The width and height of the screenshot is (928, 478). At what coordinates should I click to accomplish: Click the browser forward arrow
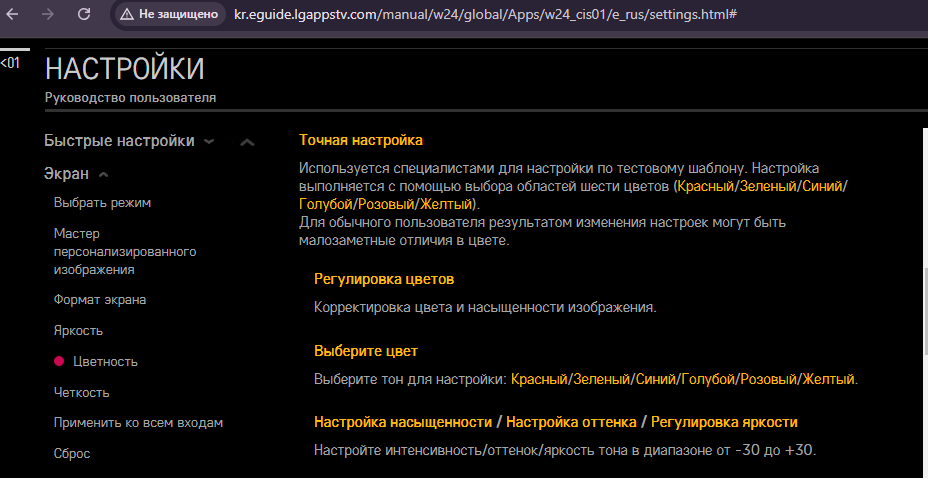point(47,15)
